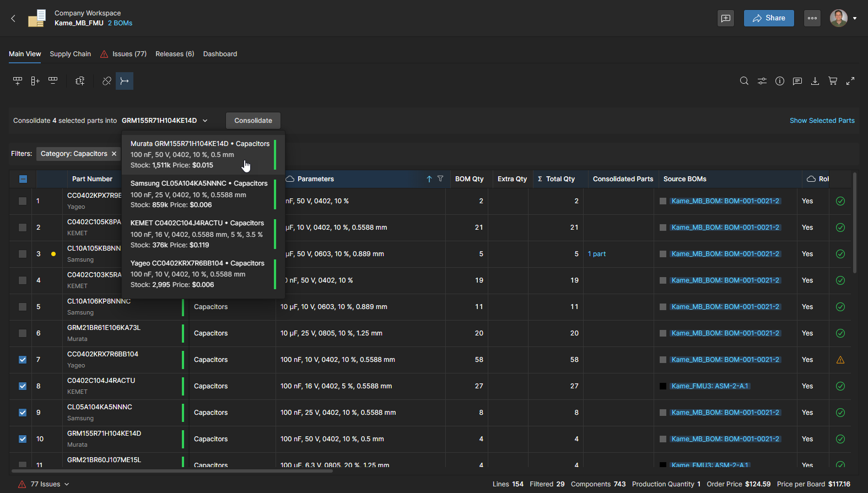Open the shopping cart icon
The height and width of the screenshot is (493, 868).
[833, 81]
